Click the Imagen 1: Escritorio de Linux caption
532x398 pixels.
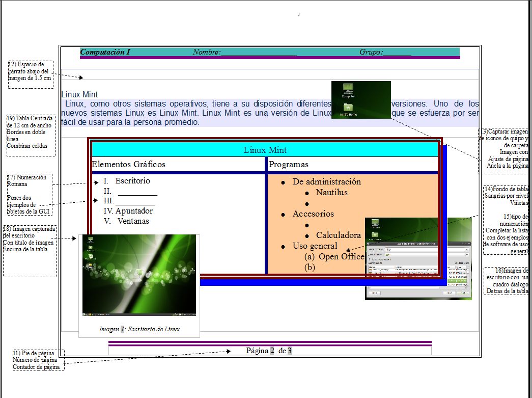pyautogui.click(x=139, y=329)
